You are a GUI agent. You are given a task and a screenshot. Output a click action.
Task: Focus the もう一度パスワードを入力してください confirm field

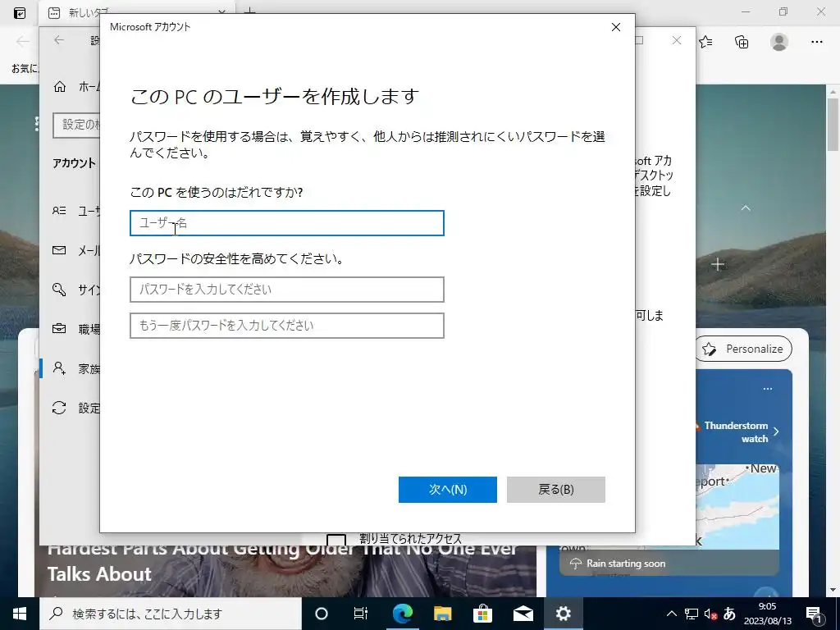tap(286, 325)
